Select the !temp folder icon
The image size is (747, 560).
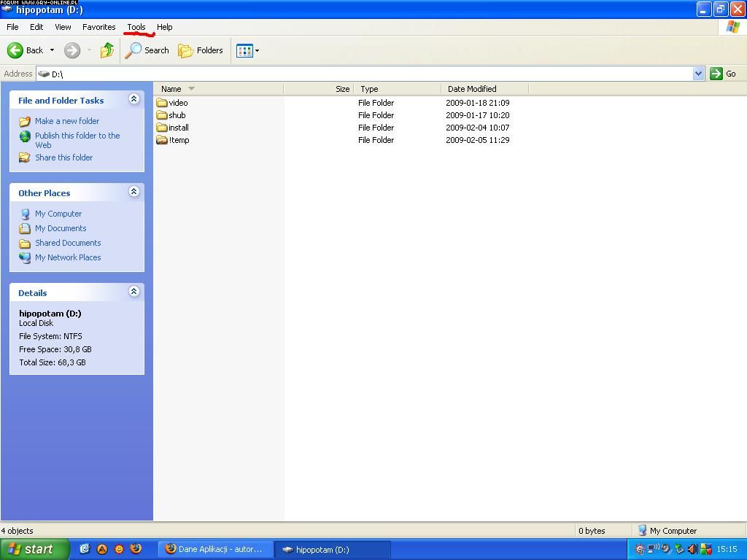[x=162, y=140]
